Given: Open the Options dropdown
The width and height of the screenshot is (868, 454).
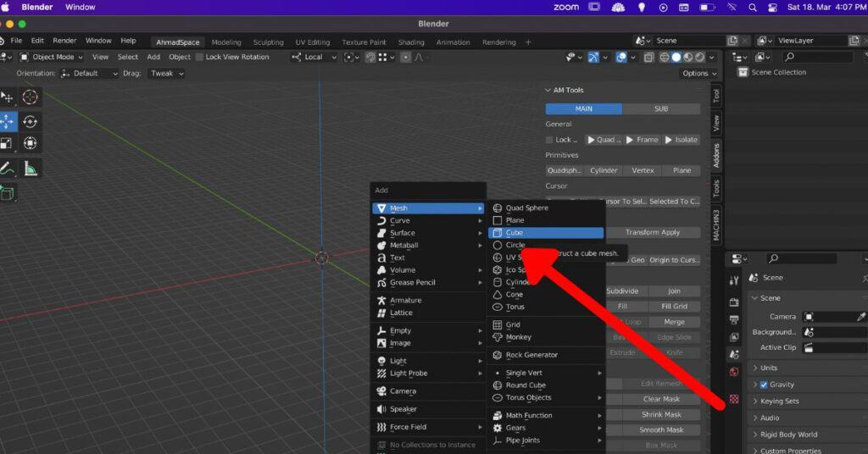Looking at the screenshot, I should point(699,73).
